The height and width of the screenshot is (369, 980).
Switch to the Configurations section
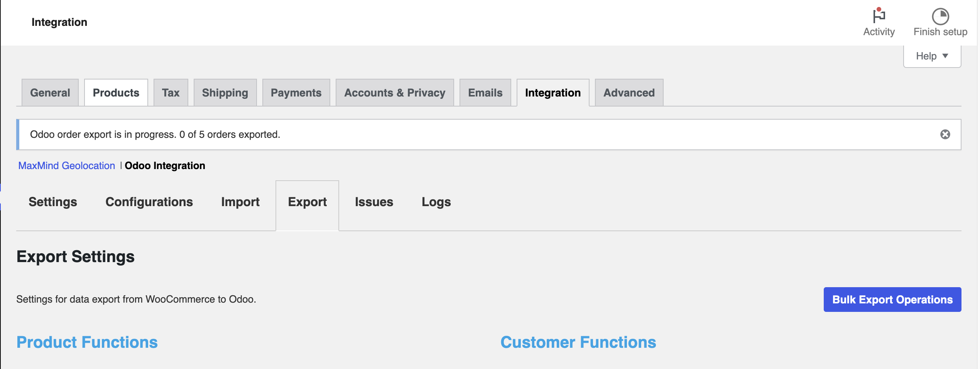149,201
